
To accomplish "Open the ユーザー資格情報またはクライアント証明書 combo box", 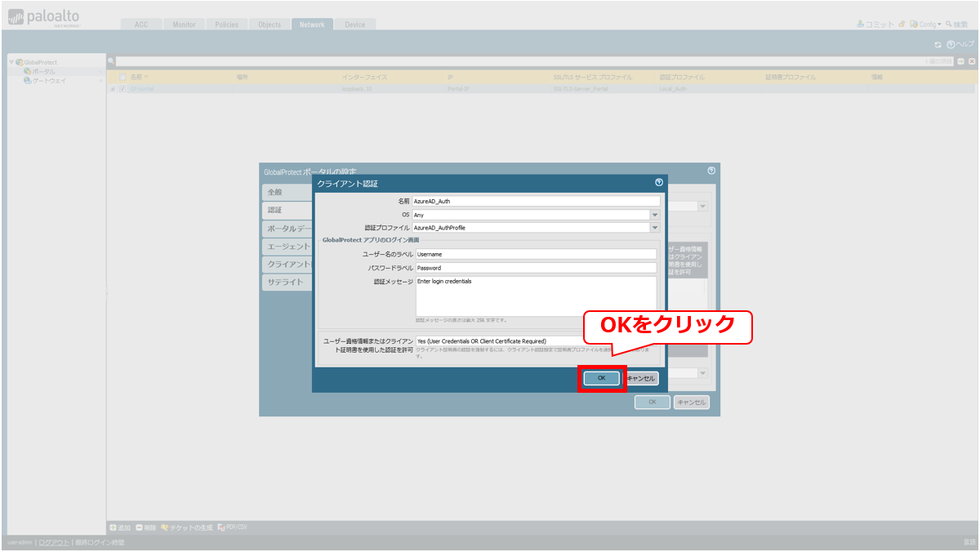I will [x=536, y=341].
